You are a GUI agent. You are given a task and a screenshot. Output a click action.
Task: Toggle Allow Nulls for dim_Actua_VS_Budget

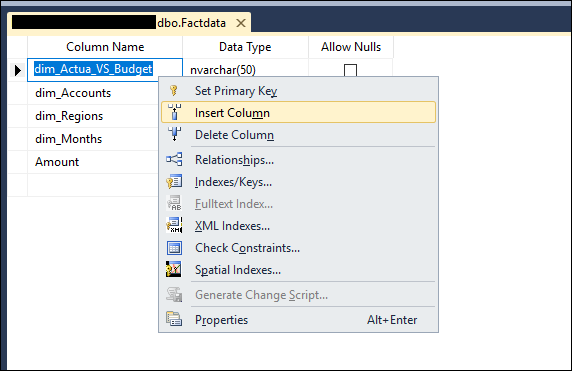coord(350,70)
